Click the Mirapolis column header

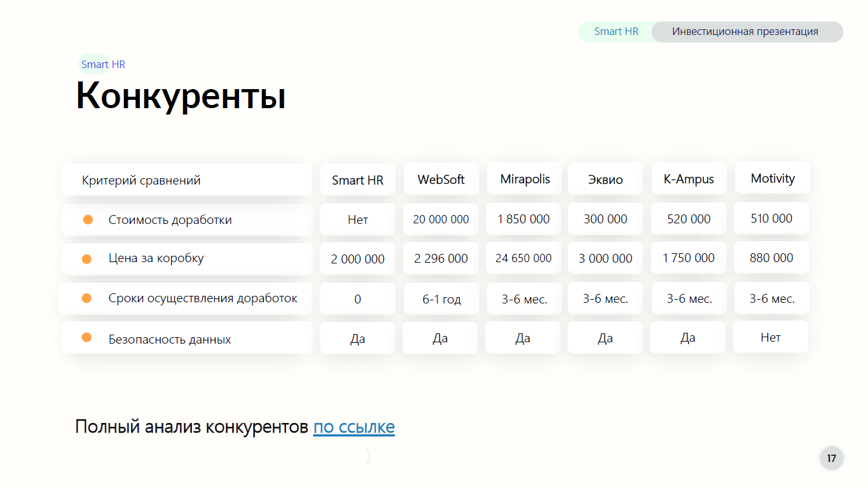(x=525, y=178)
